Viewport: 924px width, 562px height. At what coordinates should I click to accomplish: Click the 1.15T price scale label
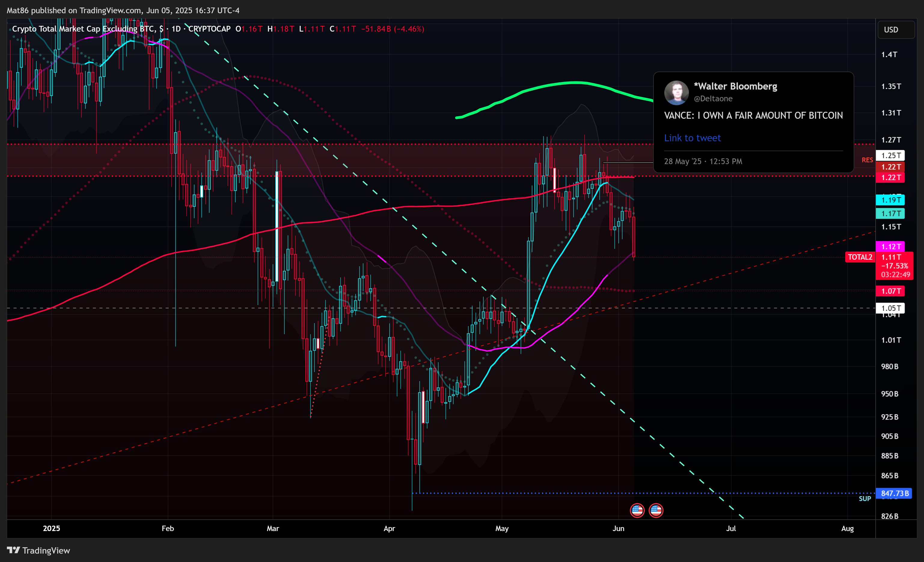pos(891,227)
